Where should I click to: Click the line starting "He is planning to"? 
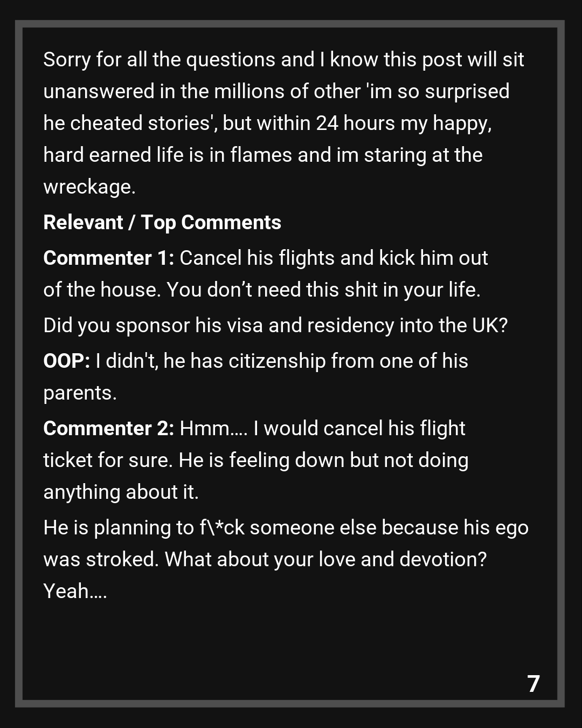tap(286, 528)
